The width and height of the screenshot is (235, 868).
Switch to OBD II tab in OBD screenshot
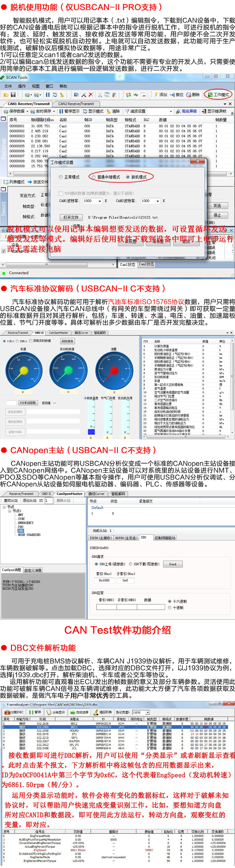coord(39,333)
